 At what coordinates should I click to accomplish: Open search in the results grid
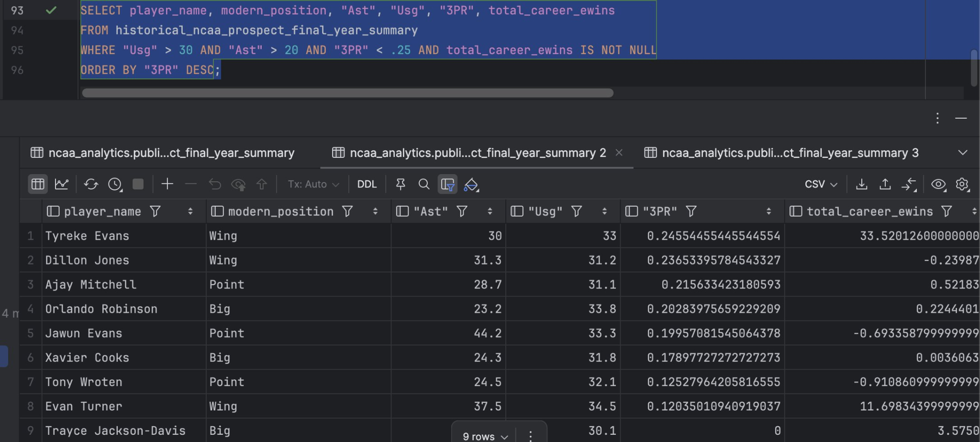click(x=423, y=184)
